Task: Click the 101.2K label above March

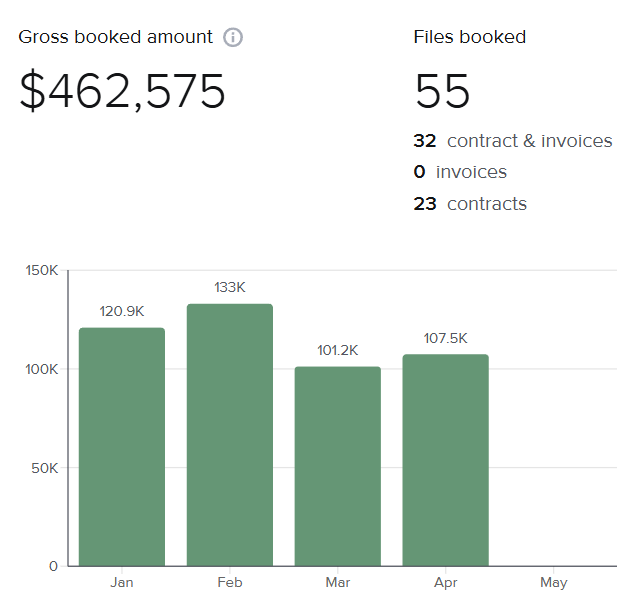Action: (337, 351)
